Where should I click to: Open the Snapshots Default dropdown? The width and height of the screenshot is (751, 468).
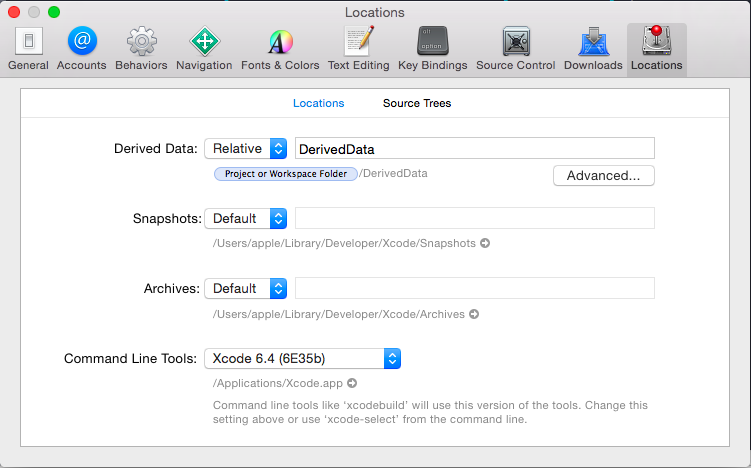click(x=246, y=218)
